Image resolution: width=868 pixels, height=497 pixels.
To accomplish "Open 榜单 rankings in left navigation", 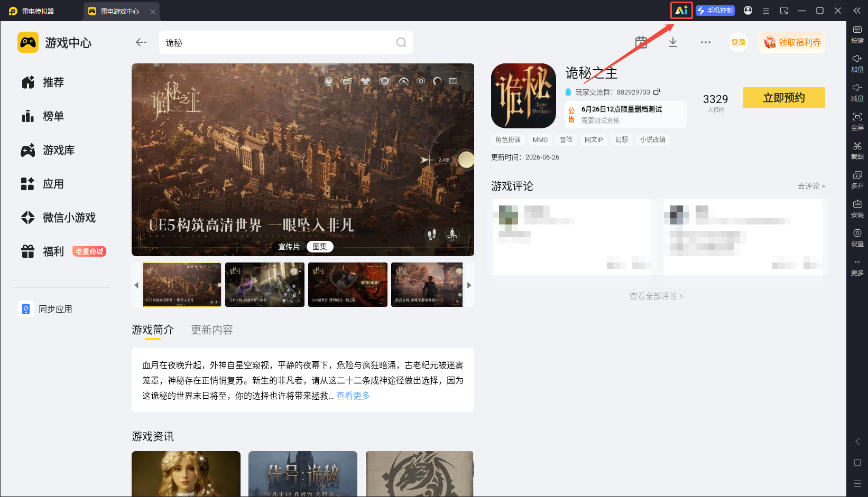I will point(43,116).
